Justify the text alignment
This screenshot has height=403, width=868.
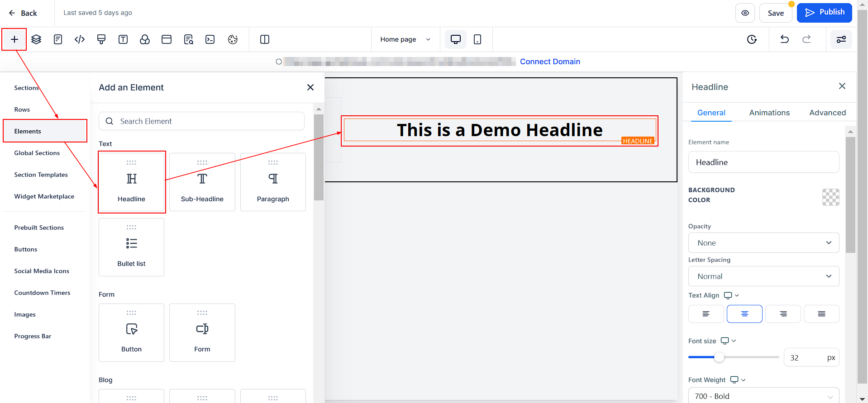click(x=821, y=314)
